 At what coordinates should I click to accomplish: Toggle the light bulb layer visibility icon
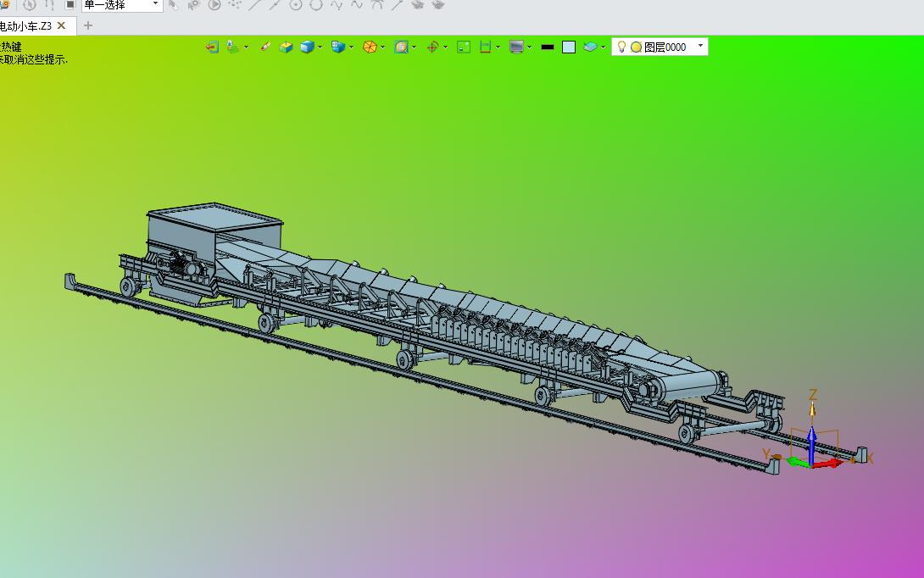coord(621,47)
